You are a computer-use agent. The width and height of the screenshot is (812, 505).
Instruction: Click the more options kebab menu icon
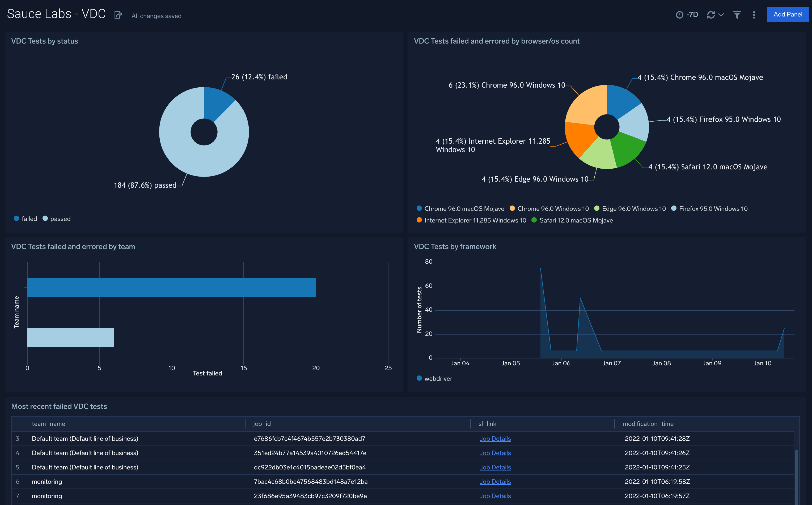click(754, 14)
